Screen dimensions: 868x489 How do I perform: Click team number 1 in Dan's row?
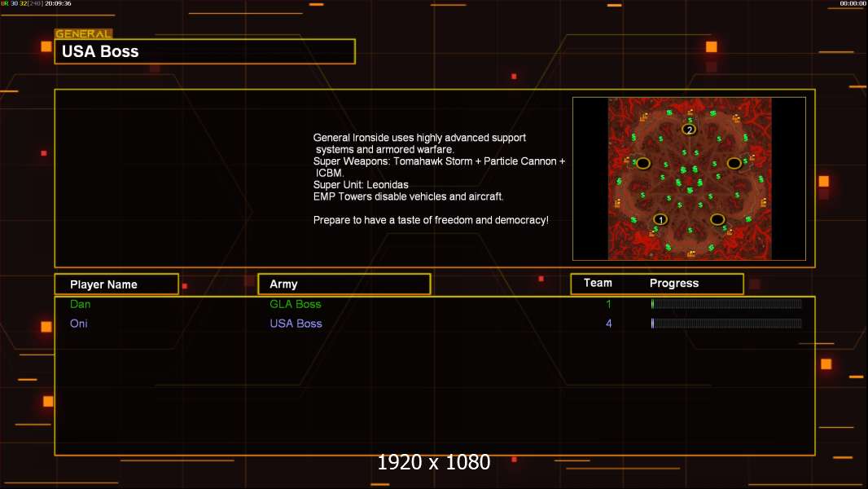click(x=608, y=304)
